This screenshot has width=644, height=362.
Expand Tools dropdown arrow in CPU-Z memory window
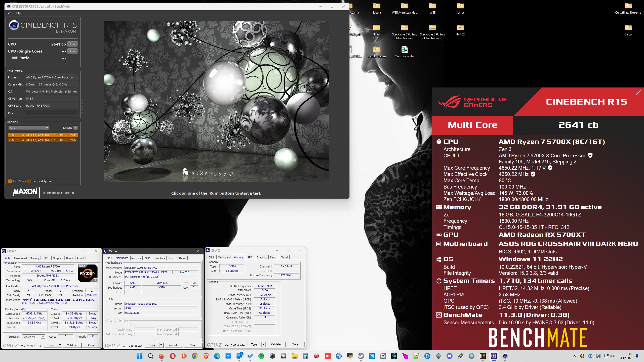(x=264, y=344)
